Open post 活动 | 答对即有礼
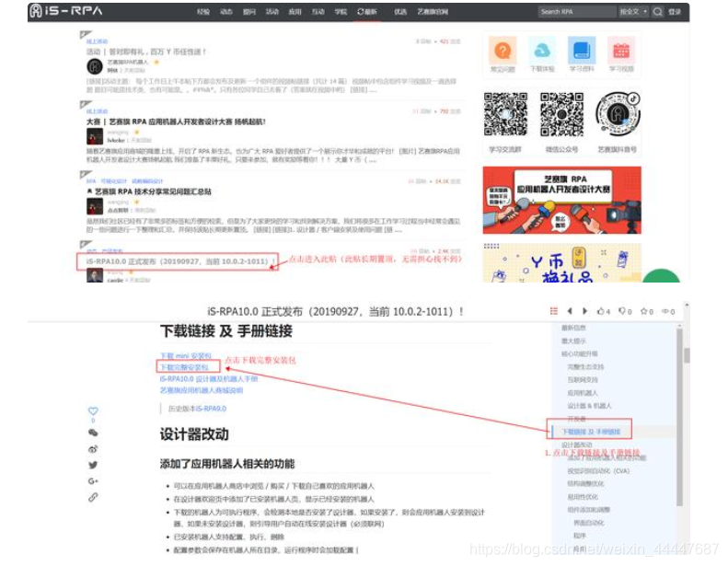This screenshot has height=566, width=728. (x=146, y=52)
